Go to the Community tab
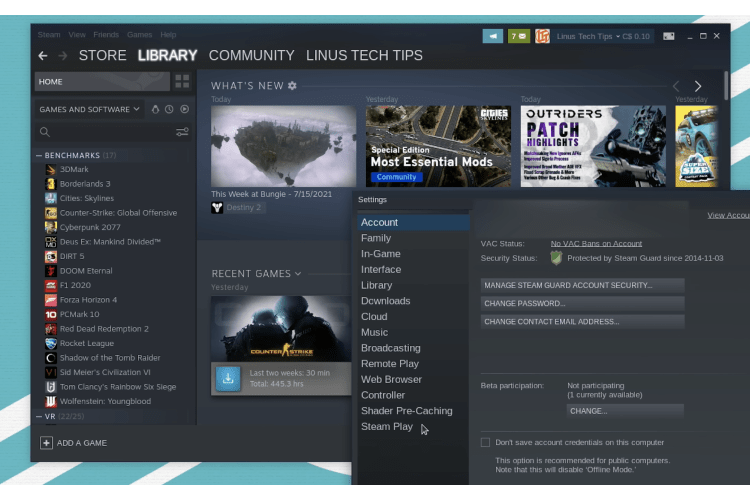The width and height of the screenshot is (750, 500). (x=252, y=56)
